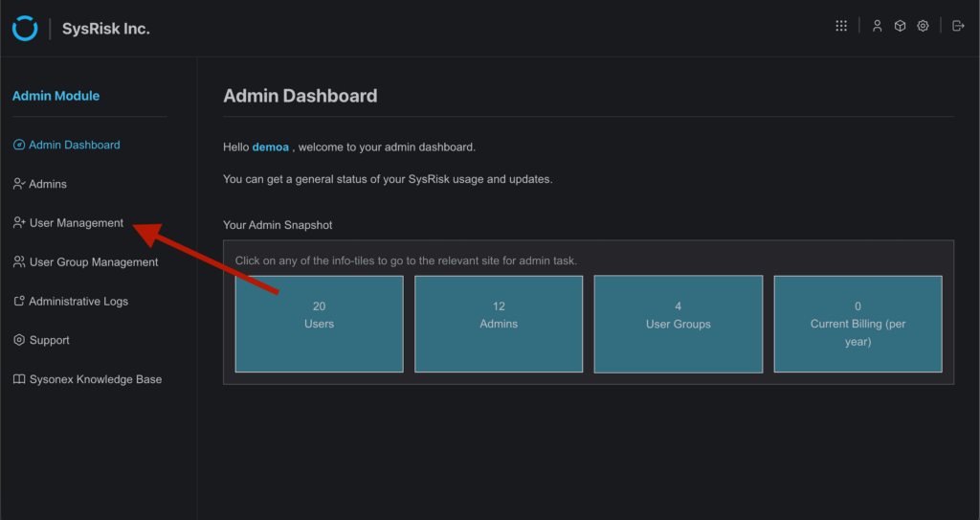
Task: Click the Knowledge Base book icon
Action: pyautogui.click(x=19, y=379)
